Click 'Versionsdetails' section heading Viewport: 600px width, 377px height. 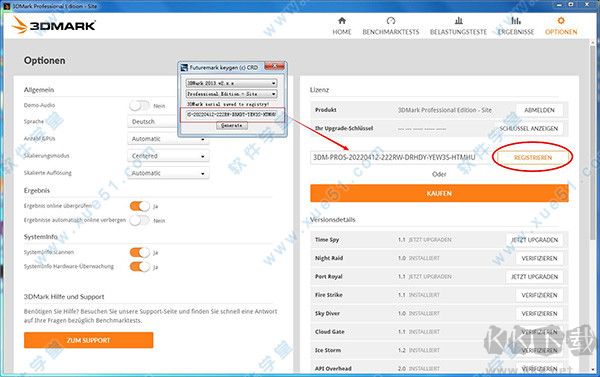pyautogui.click(x=333, y=220)
